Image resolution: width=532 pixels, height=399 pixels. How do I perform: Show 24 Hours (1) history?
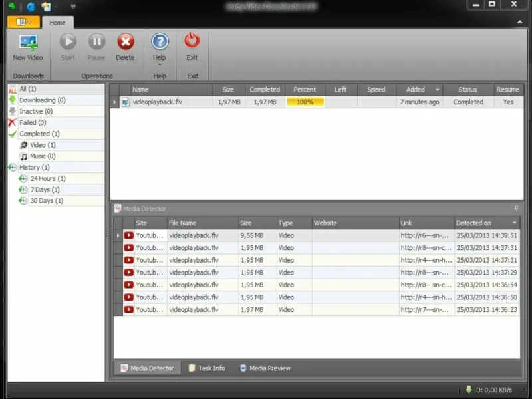coord(61,178)
